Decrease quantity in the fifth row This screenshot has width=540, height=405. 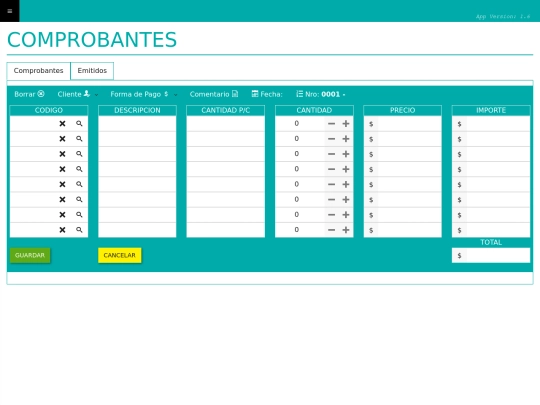331,184
